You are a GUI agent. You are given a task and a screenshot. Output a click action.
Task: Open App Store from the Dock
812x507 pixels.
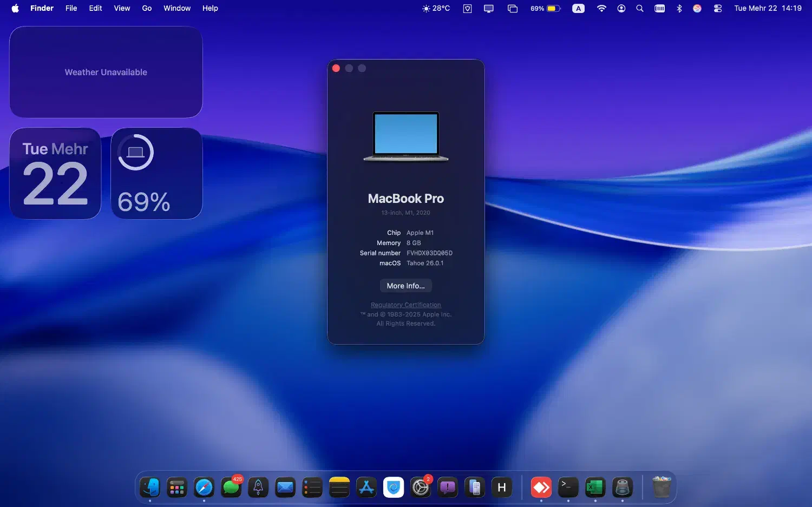[366, 488]
